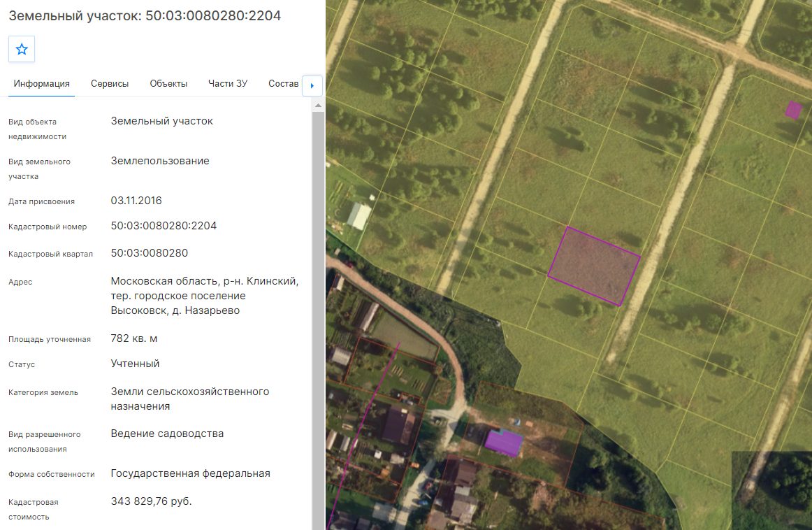Click the label Статус
The image size is (812, 530).
22,365
